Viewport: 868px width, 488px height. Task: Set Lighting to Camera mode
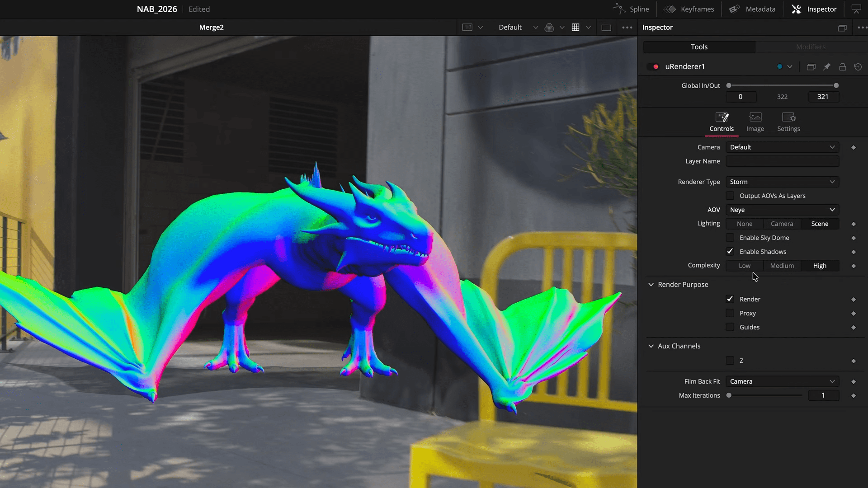tap(782, 223)
